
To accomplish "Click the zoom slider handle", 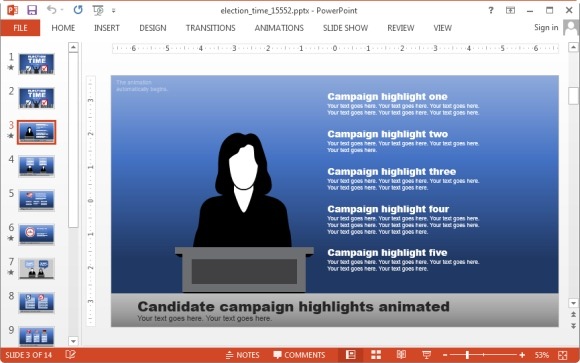I will (x=468, y=355).
